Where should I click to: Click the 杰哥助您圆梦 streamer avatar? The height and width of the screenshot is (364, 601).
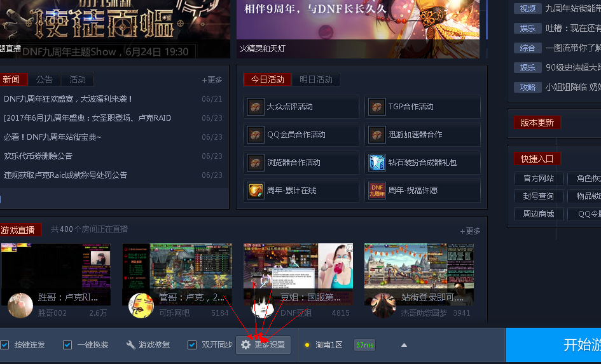click(383, 306)
